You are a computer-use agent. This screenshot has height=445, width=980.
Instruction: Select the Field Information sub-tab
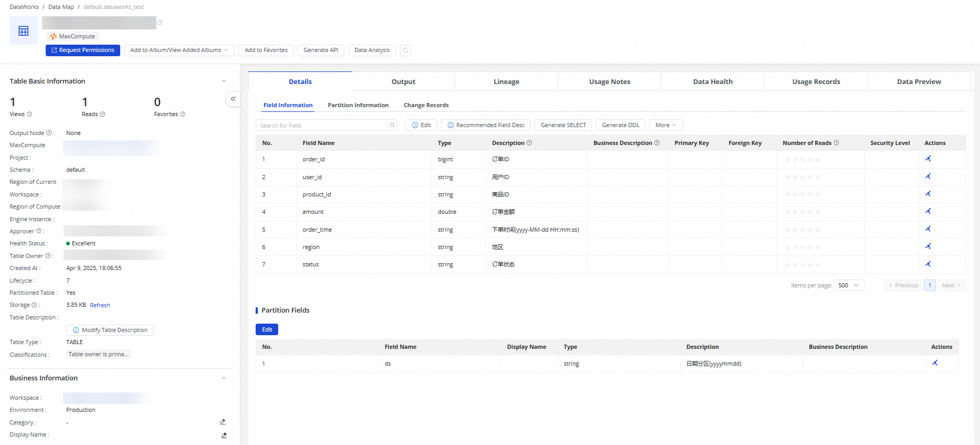pos(288,105)
